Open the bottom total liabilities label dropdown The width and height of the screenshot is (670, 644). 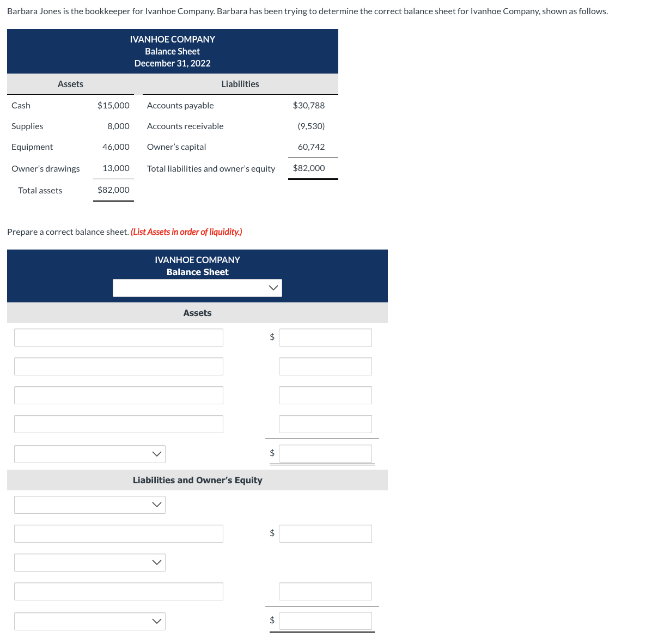pos(89,621)
